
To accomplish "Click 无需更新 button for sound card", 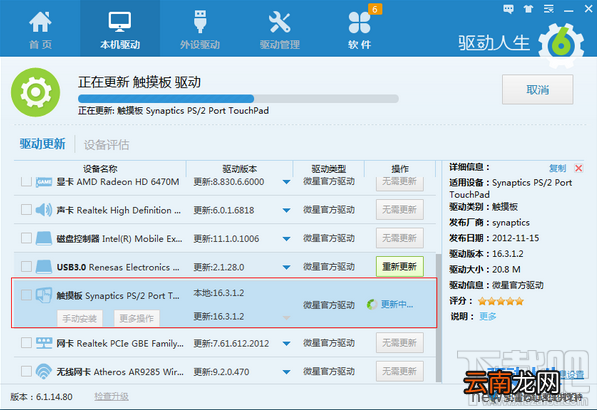I will (400, 209).
